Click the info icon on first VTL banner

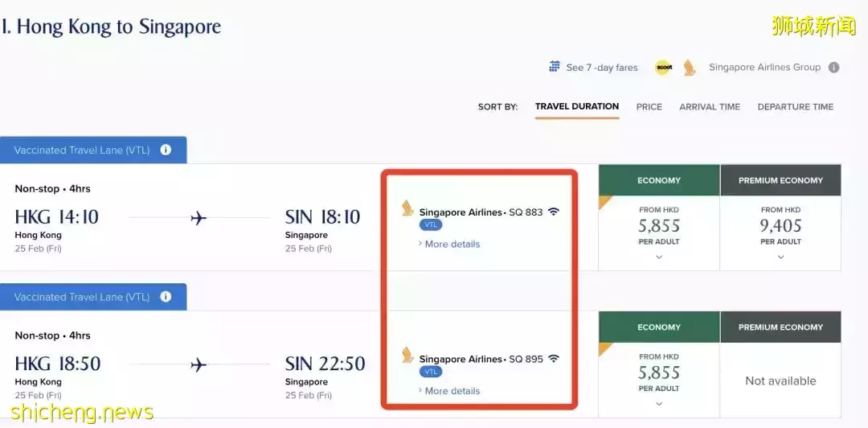click(x=166, y=150)
